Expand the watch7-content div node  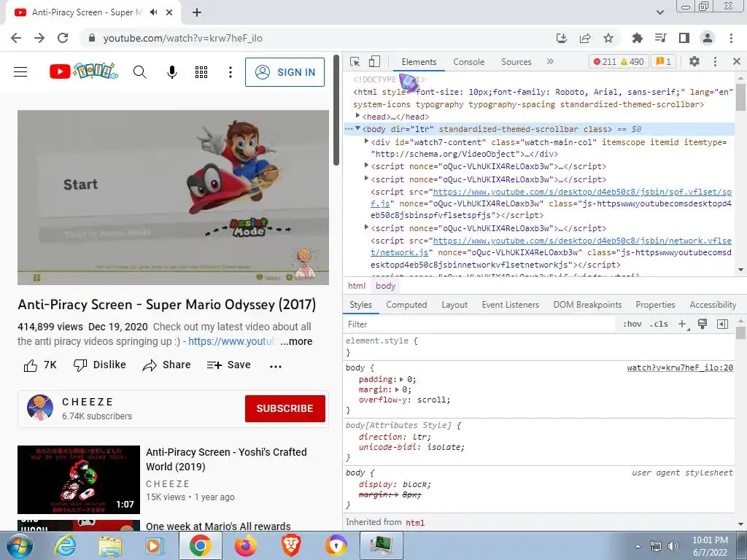[366, 141]
